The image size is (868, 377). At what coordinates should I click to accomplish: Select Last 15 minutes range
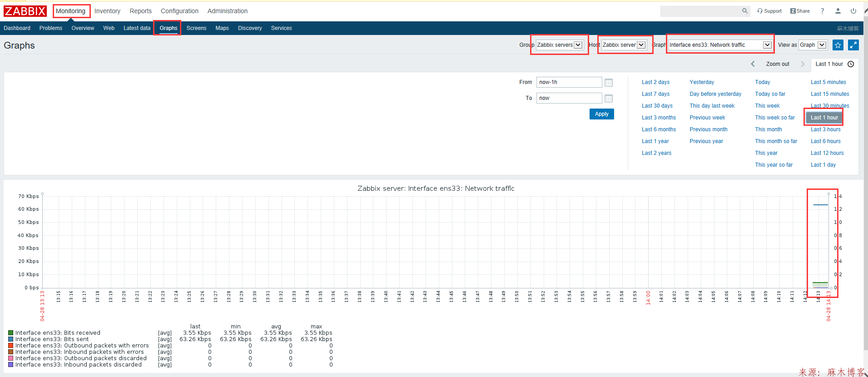[x=829, y=94]
